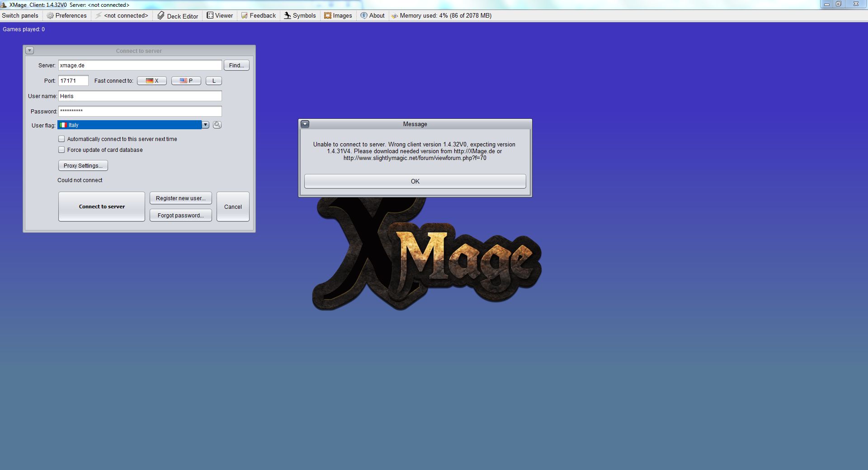Screen dimensions: 868x470
Task: Enable automatically connect to this server
Action: (61, 139)
